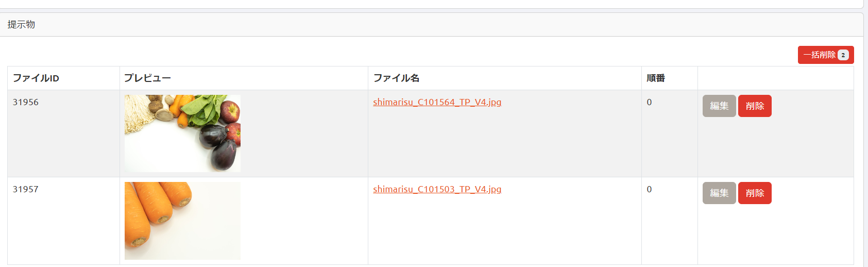Open link shimarisu_C101564_TP_V4.jpg
This screenshot has height=267, width=868.
tap(437, 102)
